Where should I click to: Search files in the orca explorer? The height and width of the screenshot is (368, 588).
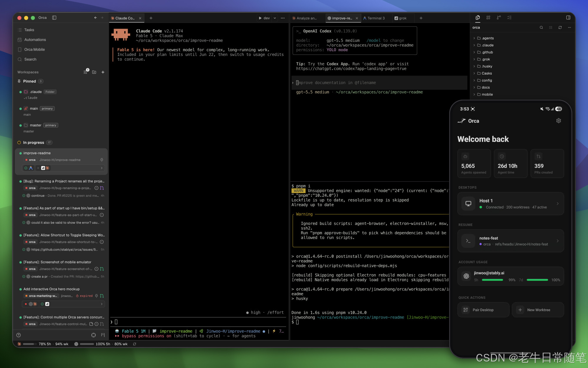(541, 27)
